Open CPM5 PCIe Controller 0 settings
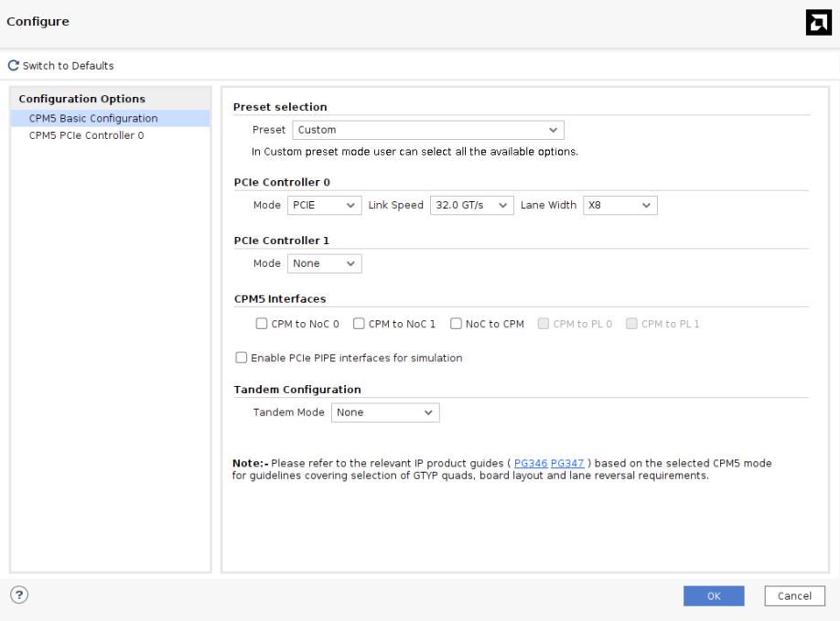Image resolution: width=840 pixels, height=621 pixels. pos(86,135)
